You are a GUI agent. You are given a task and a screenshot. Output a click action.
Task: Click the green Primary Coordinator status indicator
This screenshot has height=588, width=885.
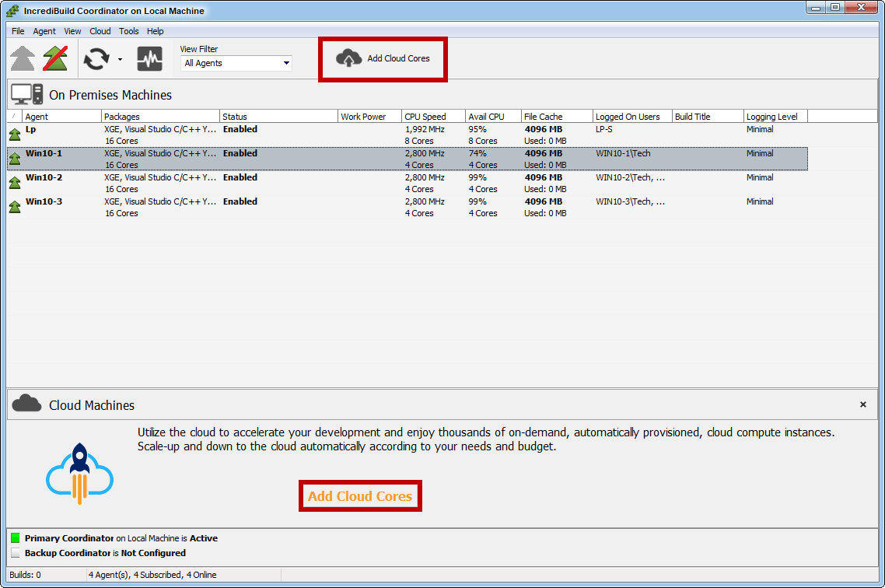tap(16, 537)
